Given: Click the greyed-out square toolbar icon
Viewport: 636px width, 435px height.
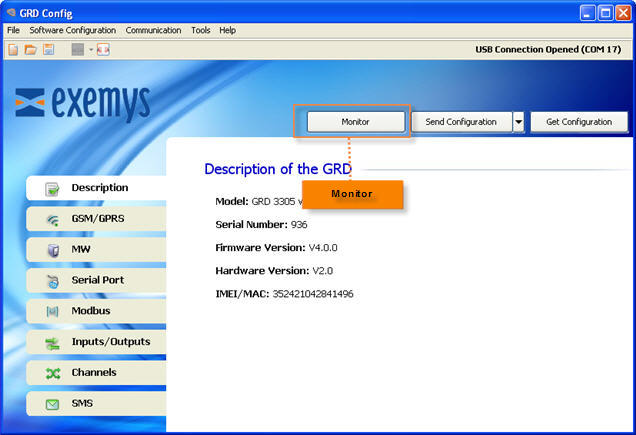Looking at the screenshot, I should pos(77,50).
